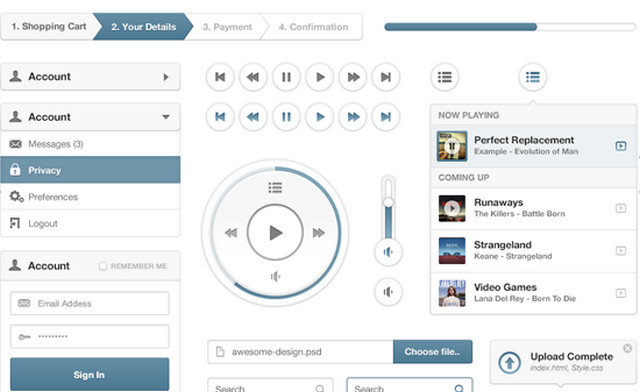The height and width of the screenshot is (392, 640).
Task: Open the blue playlist list icon
Action: pyautogui.click(x=533, y=77)
